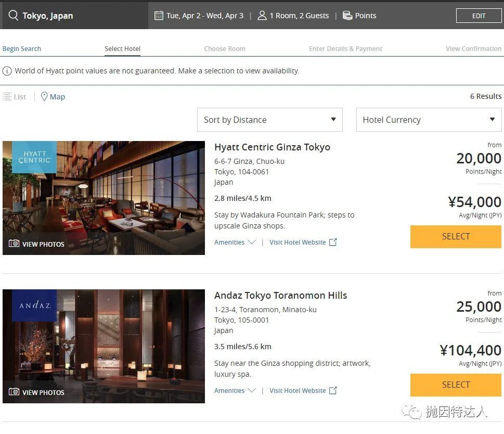
Task: Click the Enter Details & Payment step
Action: pyautogui.click(x=345, y=48)
